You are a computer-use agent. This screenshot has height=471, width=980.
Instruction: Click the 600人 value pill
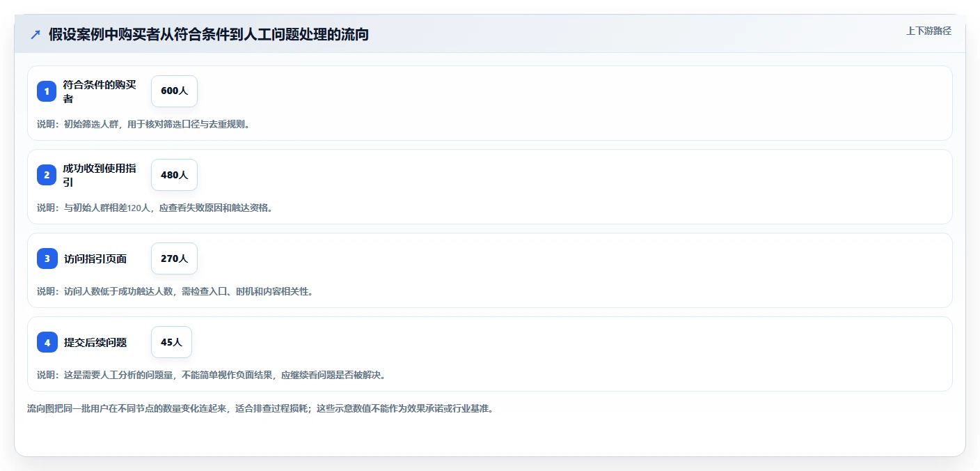(x=174, y=91)
